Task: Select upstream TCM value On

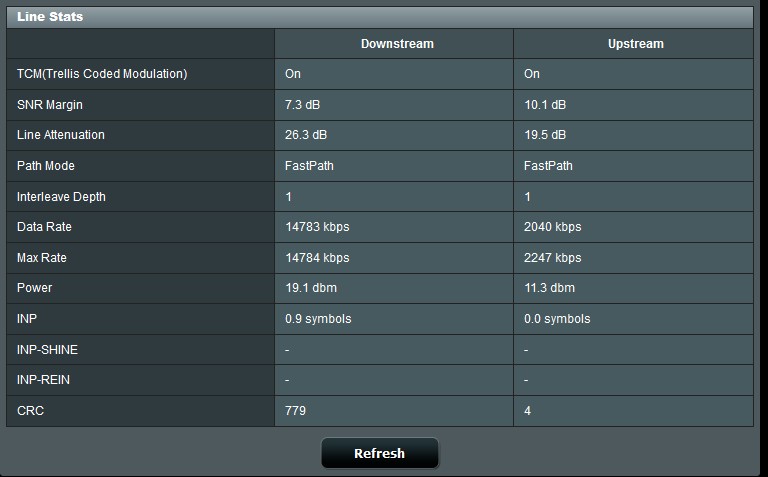Action: 532,73
